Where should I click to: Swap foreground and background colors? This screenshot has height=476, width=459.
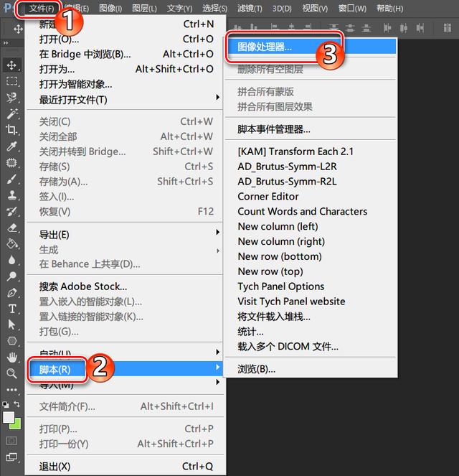pyautogui.click(x=17, y=404)
